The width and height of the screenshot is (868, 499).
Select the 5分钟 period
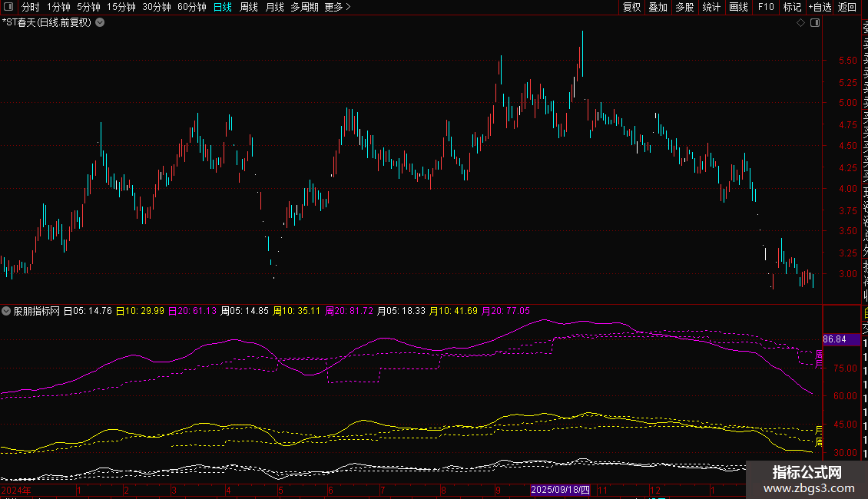pyautogui.click(x=88, y=8)
